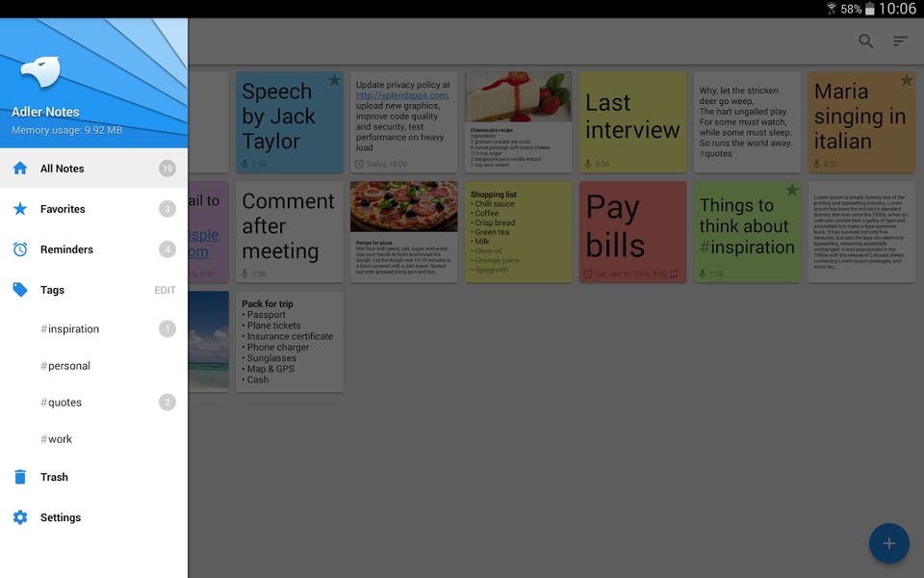Open Trash in the drawer
The height and width of the screenshot is (578, 924).
tap(93, 477)
